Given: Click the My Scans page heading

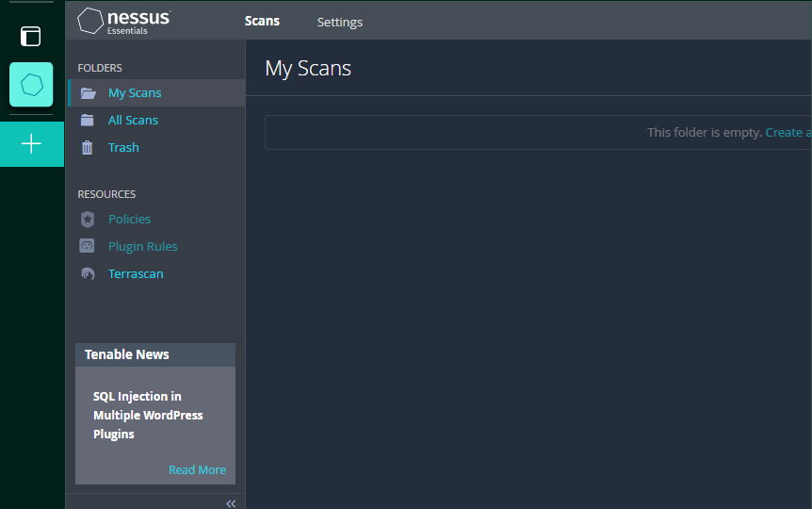Looking at the screenshot, I should 308,69.
